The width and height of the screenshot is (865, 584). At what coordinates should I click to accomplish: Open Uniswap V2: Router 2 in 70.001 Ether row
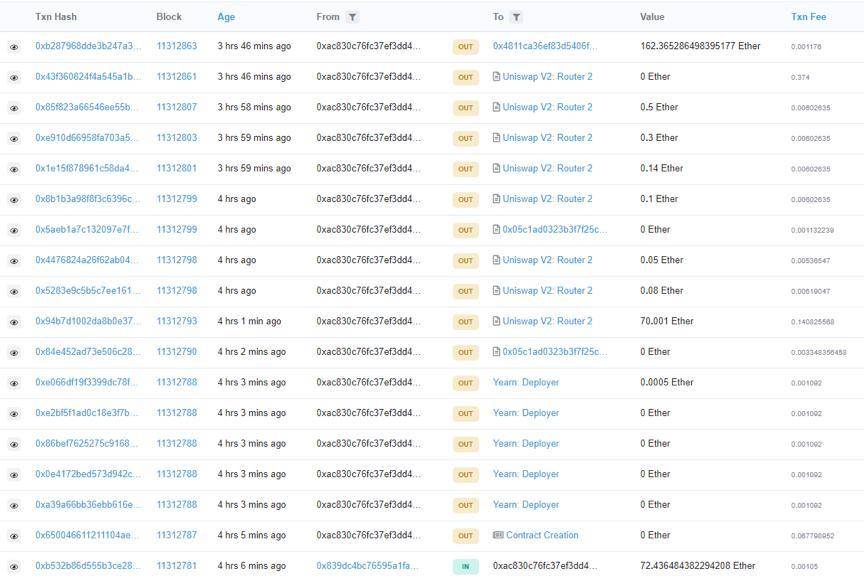547,321
